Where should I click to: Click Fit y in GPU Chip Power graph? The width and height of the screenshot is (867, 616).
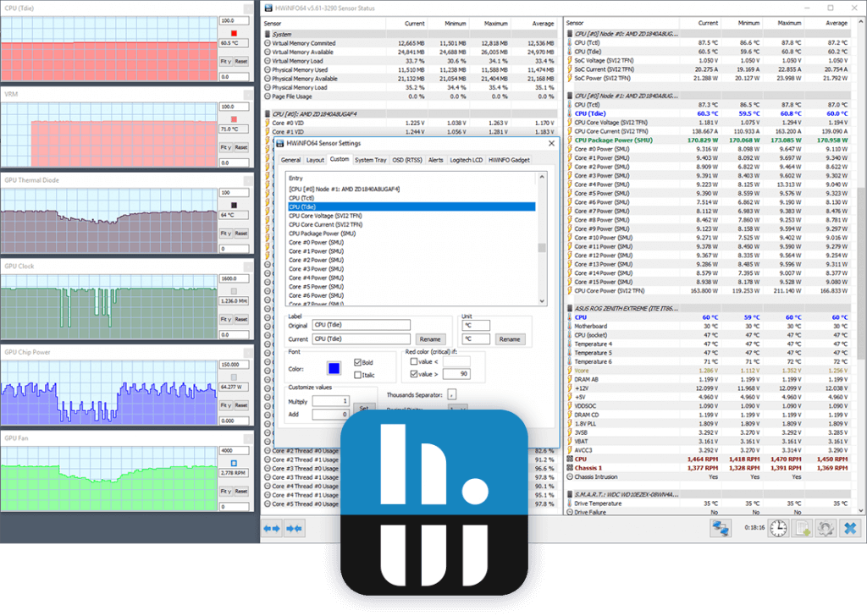coord(225,405)
